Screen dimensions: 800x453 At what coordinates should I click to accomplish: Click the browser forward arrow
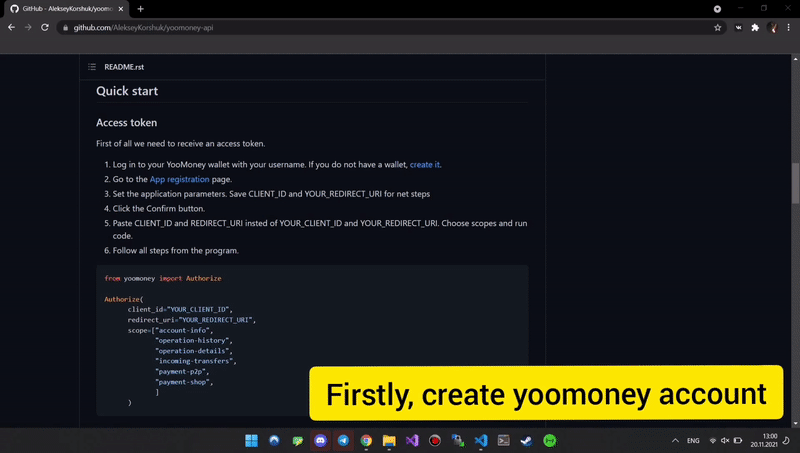pos(28,28)
